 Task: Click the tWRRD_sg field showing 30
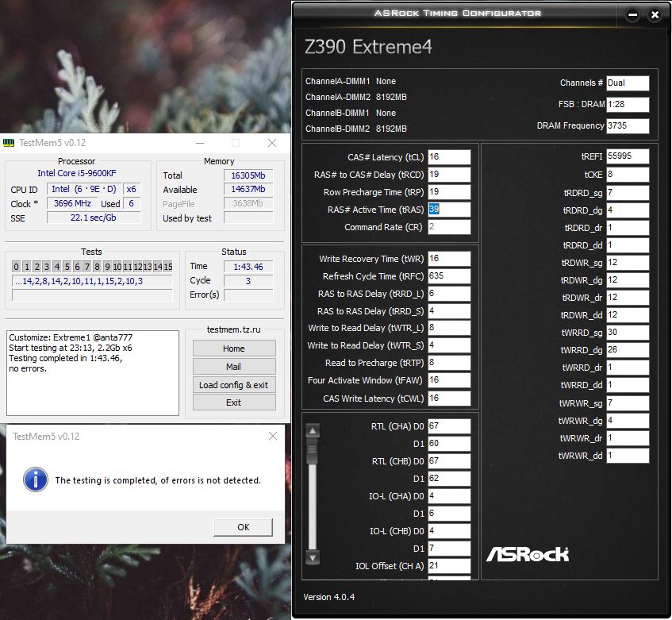click(628, 333)
